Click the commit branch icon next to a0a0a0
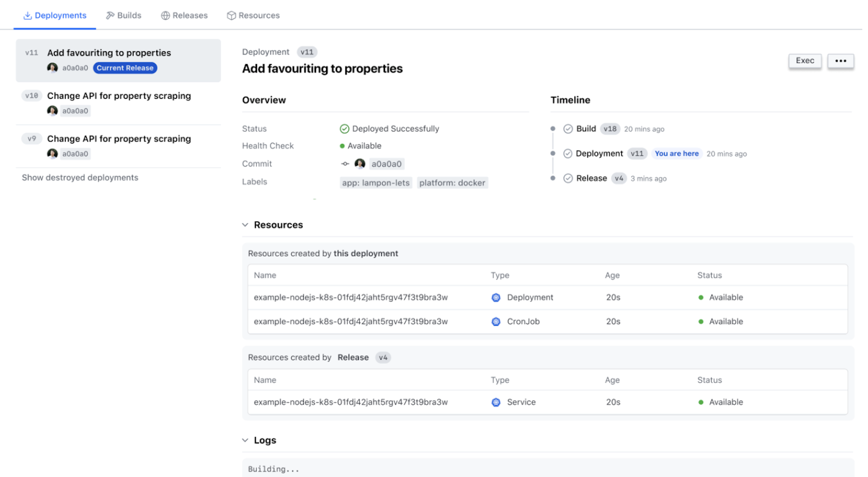This screenshot has height=477, width=868. (345, 163)
